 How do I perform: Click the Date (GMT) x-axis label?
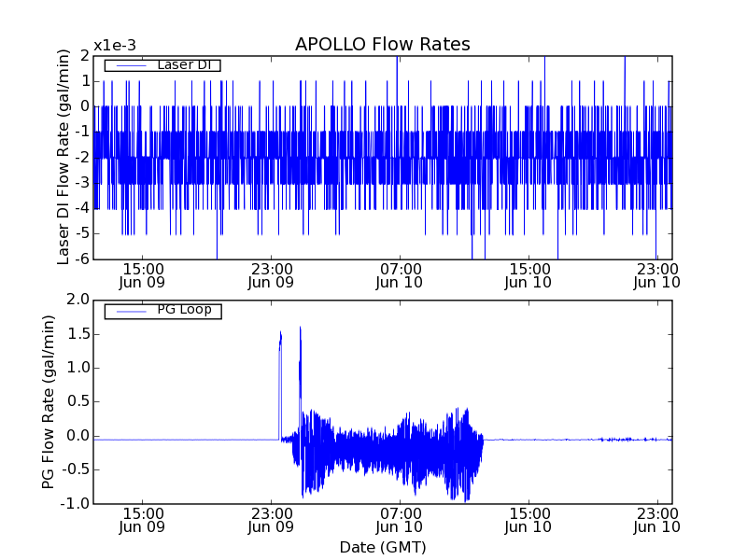382,546
